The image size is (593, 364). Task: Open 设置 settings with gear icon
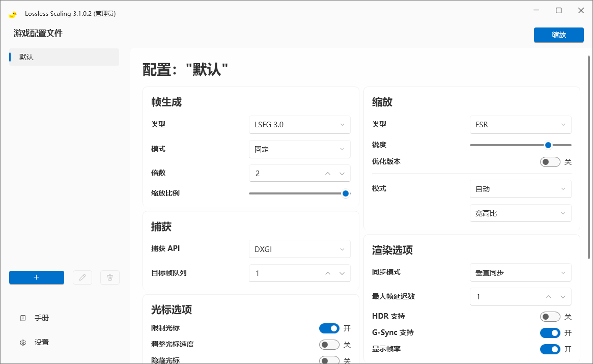[x=42, y=342]
